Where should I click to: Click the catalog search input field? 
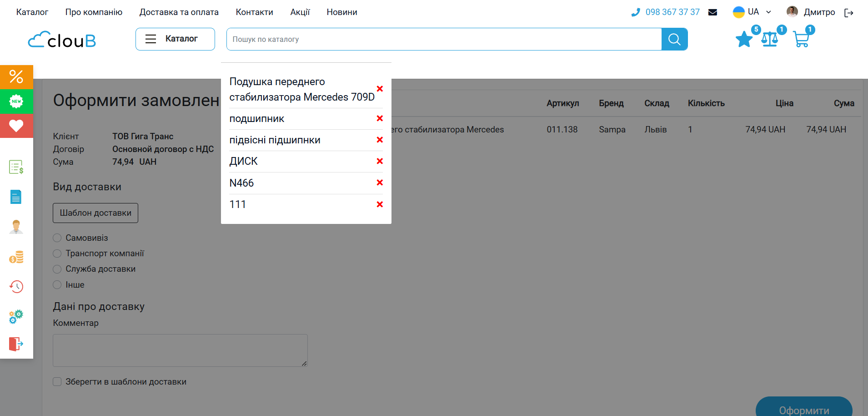point(443,39)
